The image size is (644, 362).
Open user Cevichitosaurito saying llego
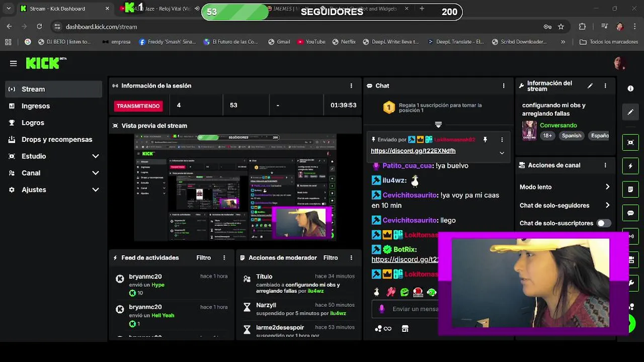pyautogui.click(x=410, y=220)
